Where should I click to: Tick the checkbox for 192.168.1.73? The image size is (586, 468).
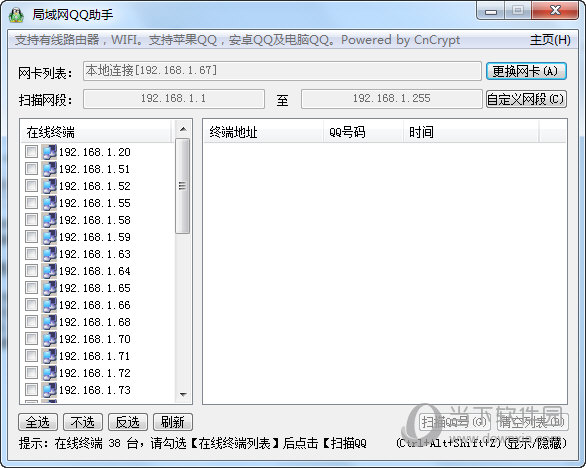click(x=31, y=390)
